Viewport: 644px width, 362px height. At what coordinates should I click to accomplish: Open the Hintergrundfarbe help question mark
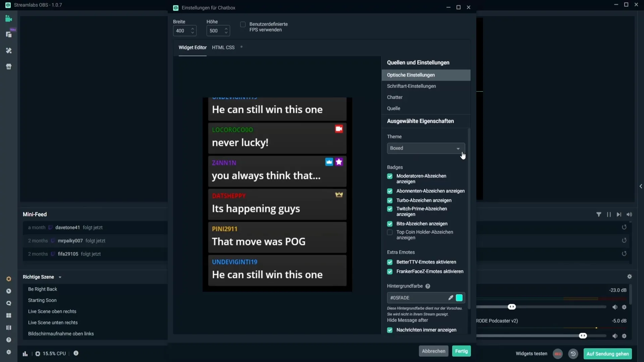[x=428, y=286]
